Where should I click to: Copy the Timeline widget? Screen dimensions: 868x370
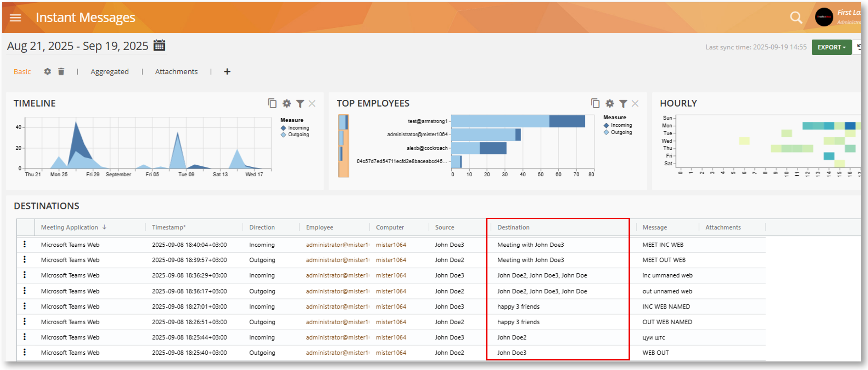[272, 103]
